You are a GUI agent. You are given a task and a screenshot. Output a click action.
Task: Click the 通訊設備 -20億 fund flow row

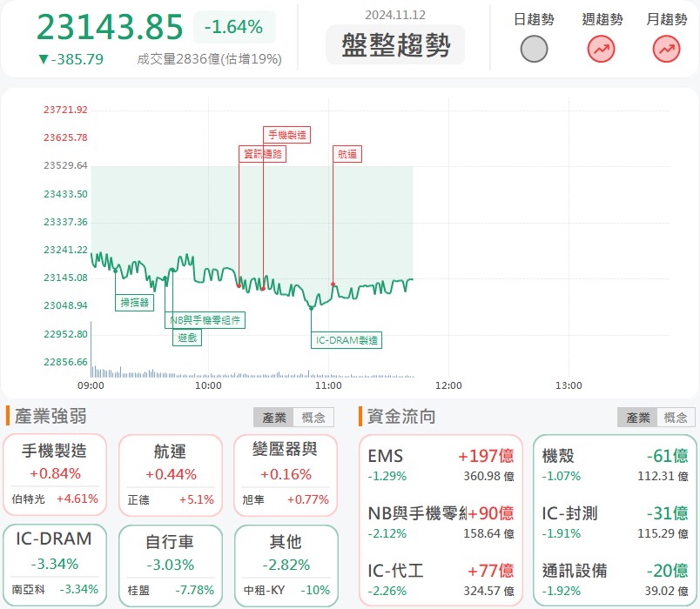(x=615, y=580)
